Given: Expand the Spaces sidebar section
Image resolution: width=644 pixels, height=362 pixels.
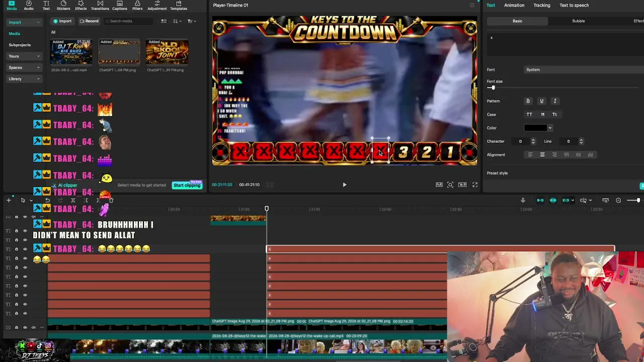Looking at the screenshot, I should (x=38, y=67).
